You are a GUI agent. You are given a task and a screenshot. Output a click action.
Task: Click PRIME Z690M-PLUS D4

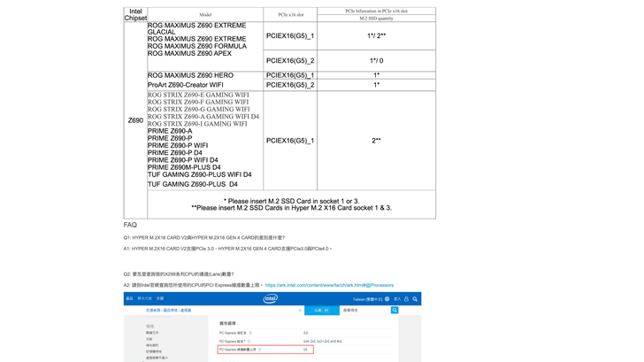point(184,167)
